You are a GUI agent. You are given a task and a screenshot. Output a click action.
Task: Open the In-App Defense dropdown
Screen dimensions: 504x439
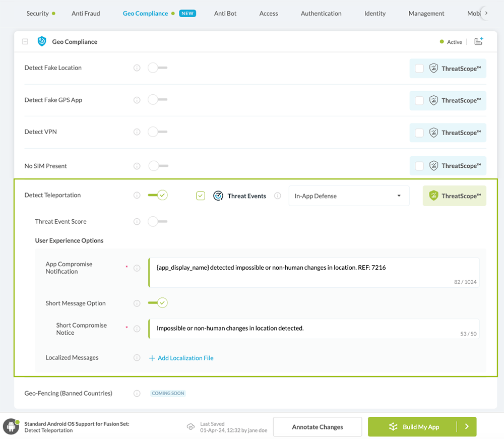348,196
